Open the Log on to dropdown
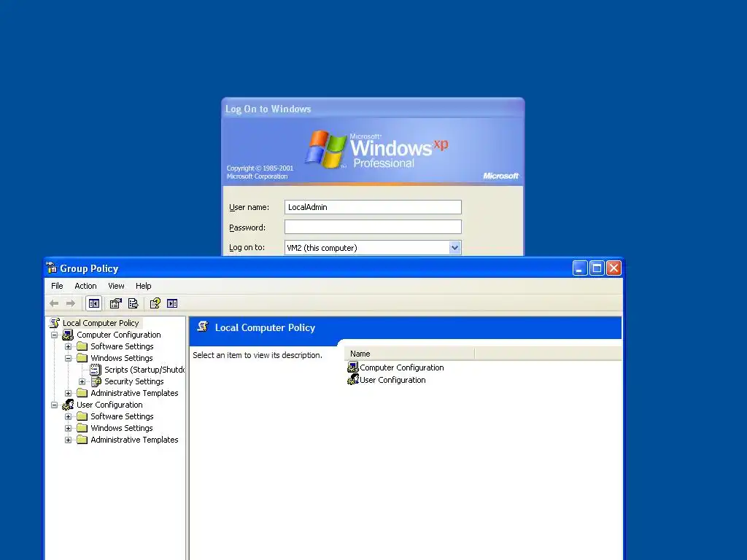 coord(454,248)
